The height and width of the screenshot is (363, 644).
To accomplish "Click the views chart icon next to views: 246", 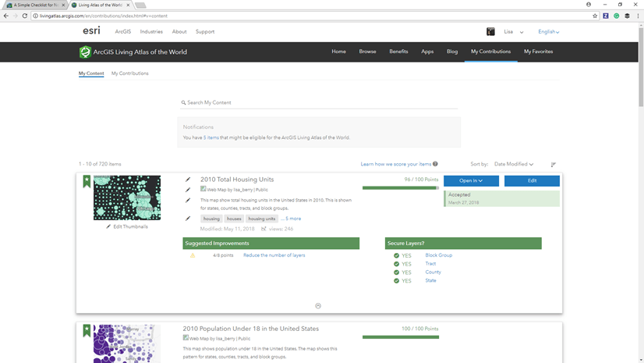I will tap(264, 229).
